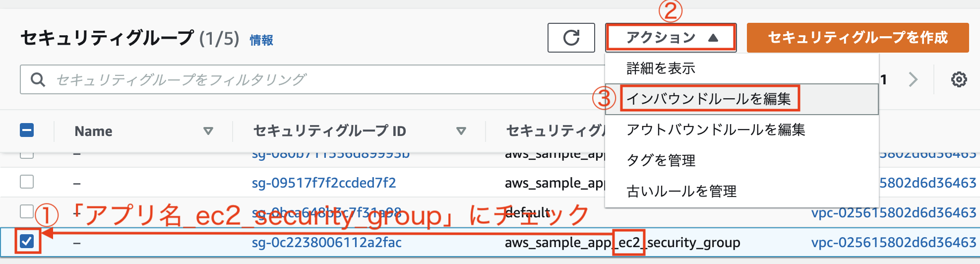Open VPC link in default row
The image size is (980, 264).
pyautogui.click(x=894, y=213)
